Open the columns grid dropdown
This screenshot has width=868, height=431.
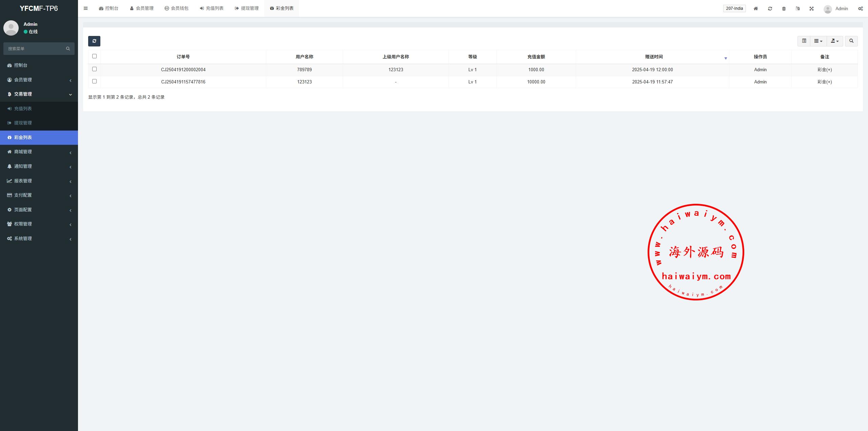tap(818, 41)
